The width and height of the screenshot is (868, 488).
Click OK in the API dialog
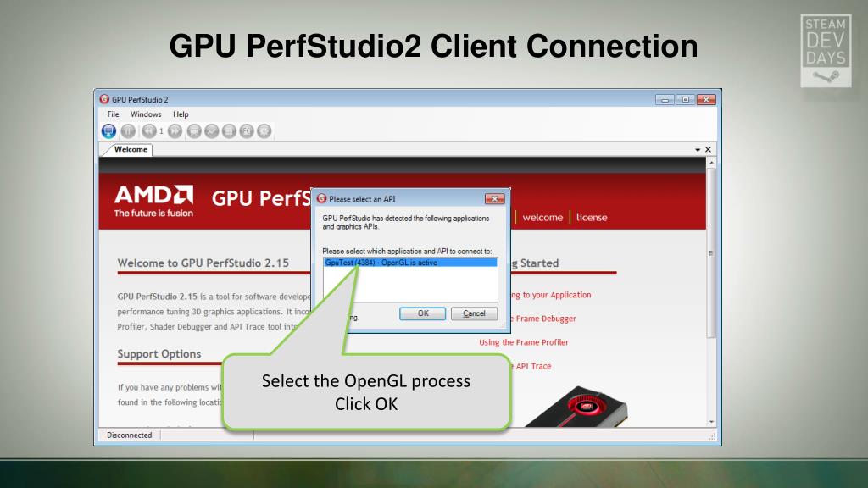click(423, 313)
